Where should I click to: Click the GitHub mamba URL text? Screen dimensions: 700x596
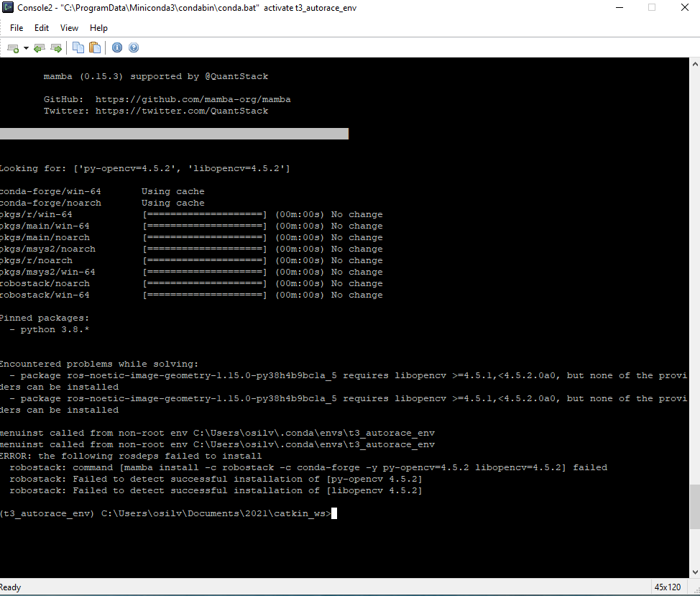193,99
